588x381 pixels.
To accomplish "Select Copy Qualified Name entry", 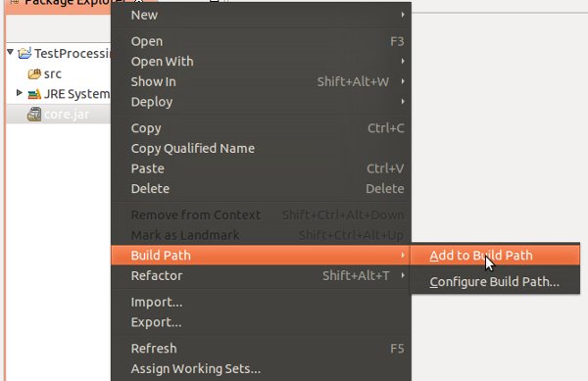I will [x=261, y=148].
